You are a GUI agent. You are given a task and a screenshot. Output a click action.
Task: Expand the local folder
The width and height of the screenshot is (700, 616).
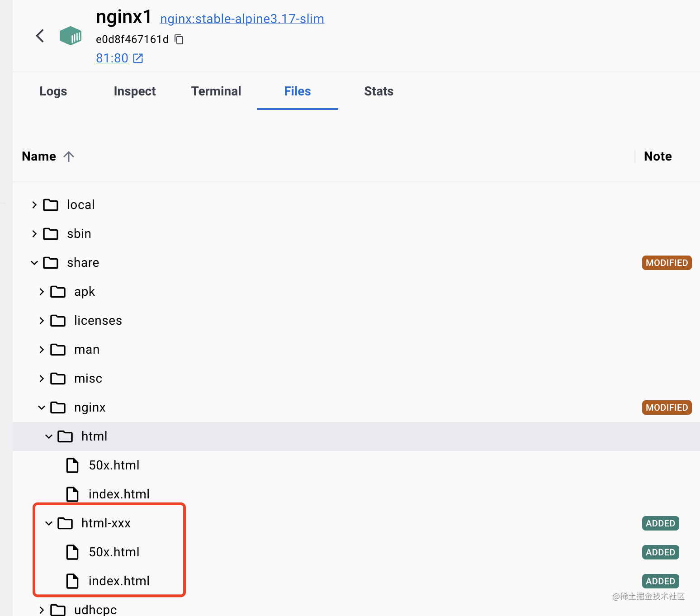click(x=34, y=205)
